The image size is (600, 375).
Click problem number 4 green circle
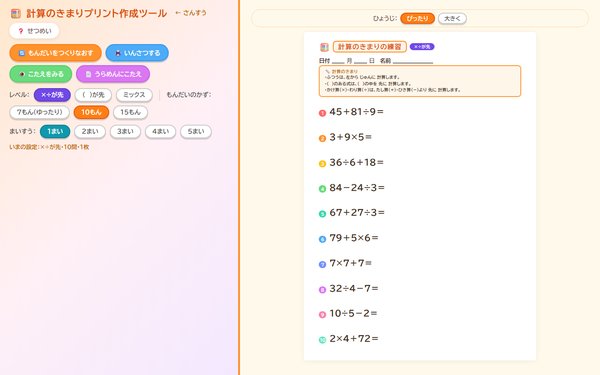coord(322,189)
